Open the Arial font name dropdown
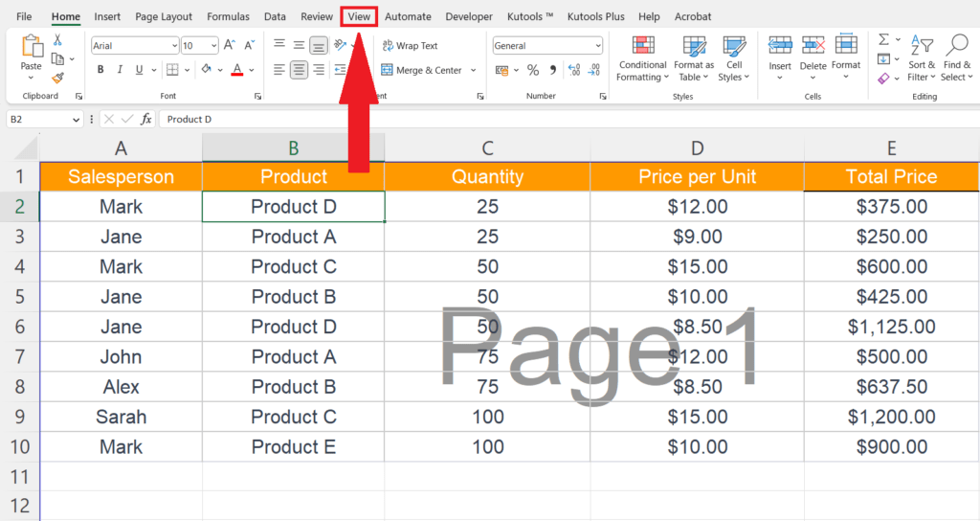Viewport: 980px width, 521px height. [174, 46]
